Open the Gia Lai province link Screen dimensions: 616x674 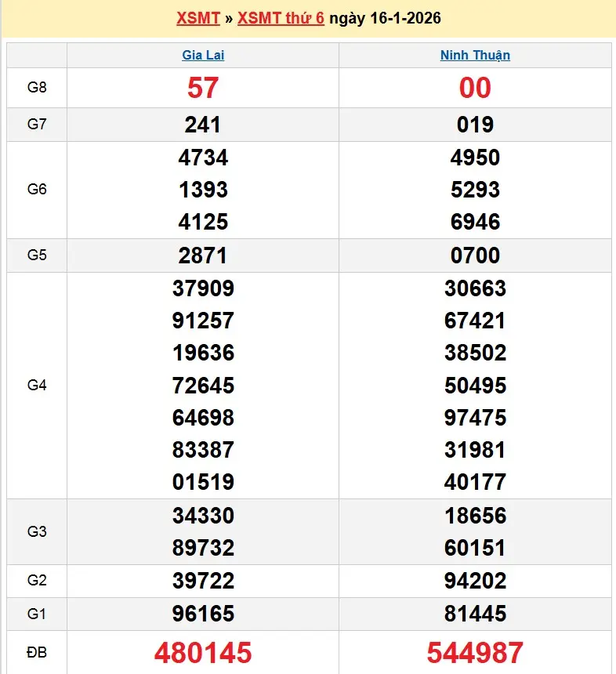203,55
